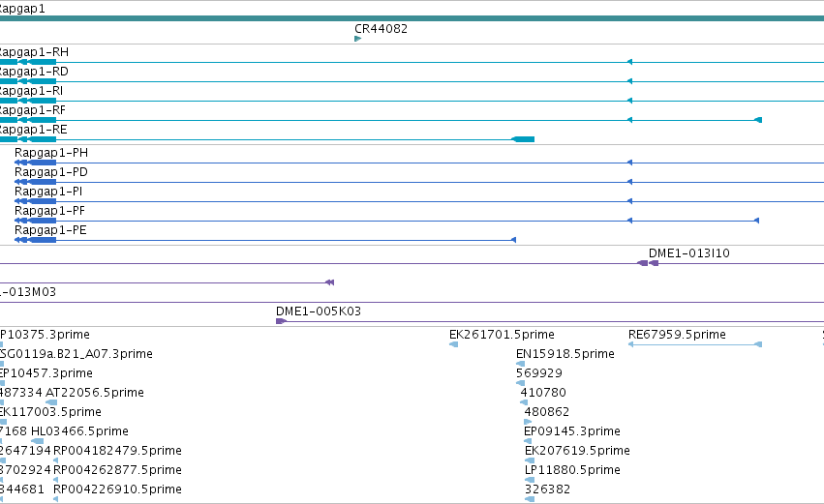Select the DME1-005K03 clone label
This screenshot has width=824, height=504.
point(319,311)
